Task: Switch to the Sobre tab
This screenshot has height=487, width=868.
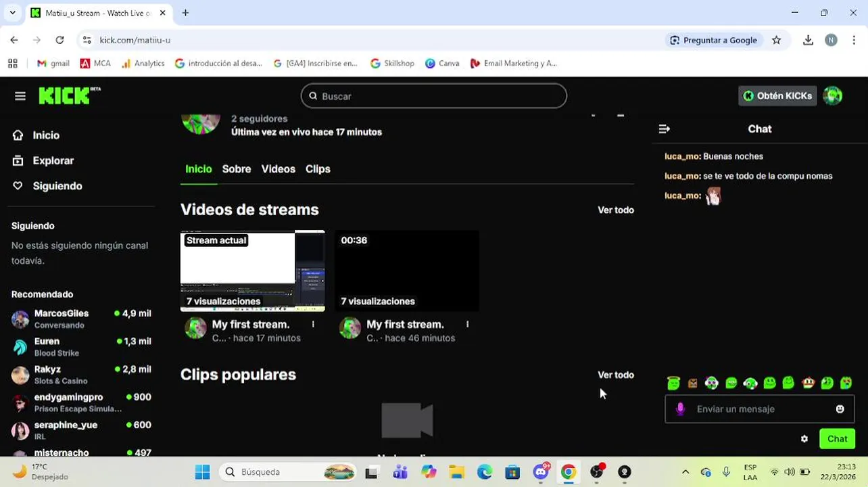Action: point(236,169)
